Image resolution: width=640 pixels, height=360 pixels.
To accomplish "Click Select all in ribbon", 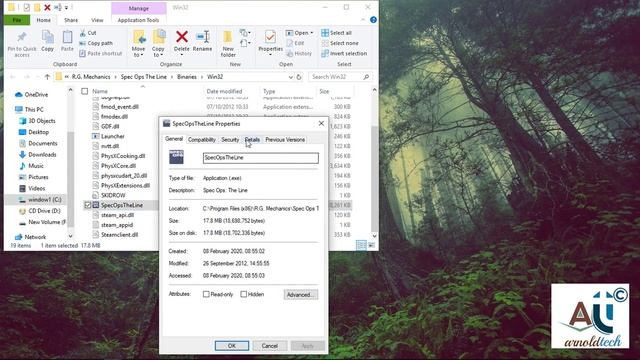I will pyautogui.click(x=337, y=33).
